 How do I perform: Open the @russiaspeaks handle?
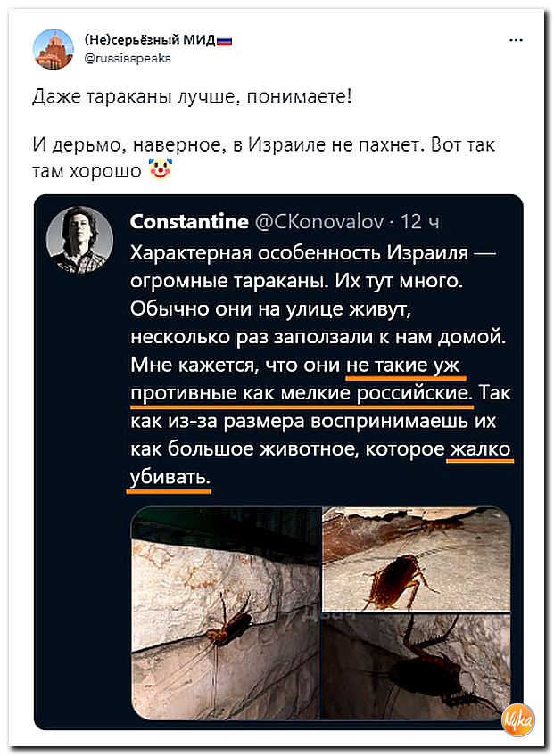pos(128,58)
